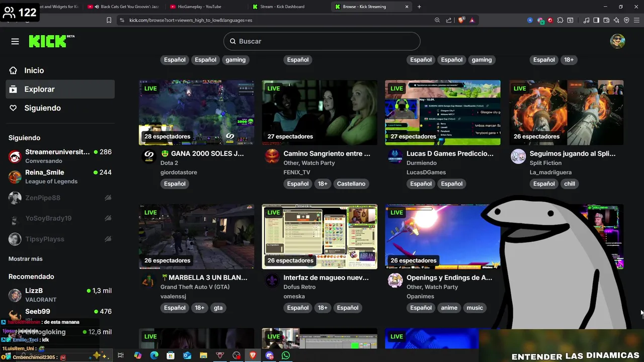The image size is (644, 362).
Task: Open the browser extensions puzzle icon
Action: [560, 20]
